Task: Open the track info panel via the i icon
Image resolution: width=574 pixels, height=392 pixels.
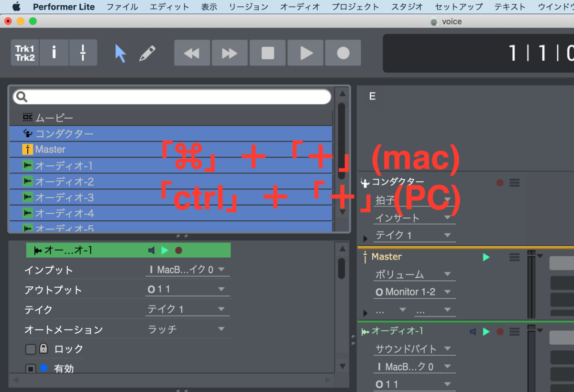Action: coord(54,53)
